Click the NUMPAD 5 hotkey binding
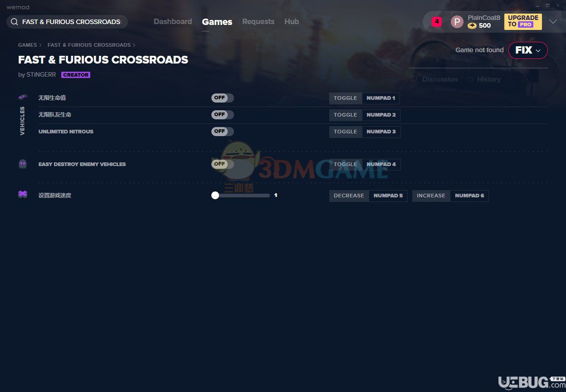Viewport: 566px width, 392px height. 388,196
